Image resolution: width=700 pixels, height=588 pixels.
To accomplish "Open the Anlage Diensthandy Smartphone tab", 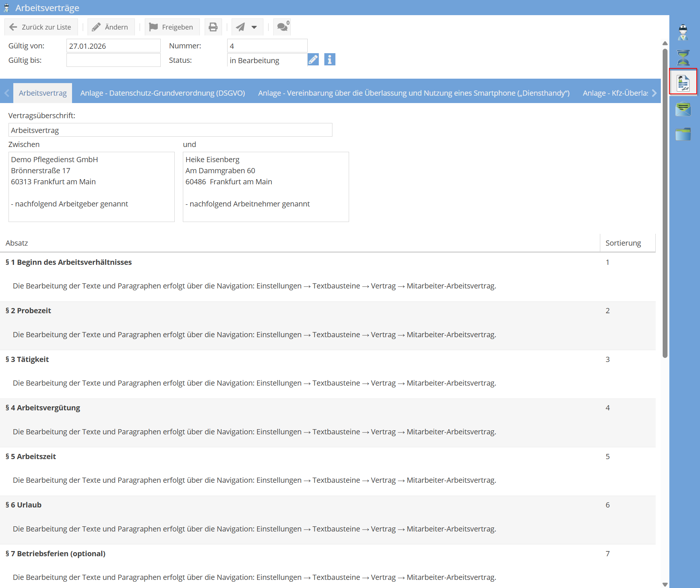I will [414, 93].
